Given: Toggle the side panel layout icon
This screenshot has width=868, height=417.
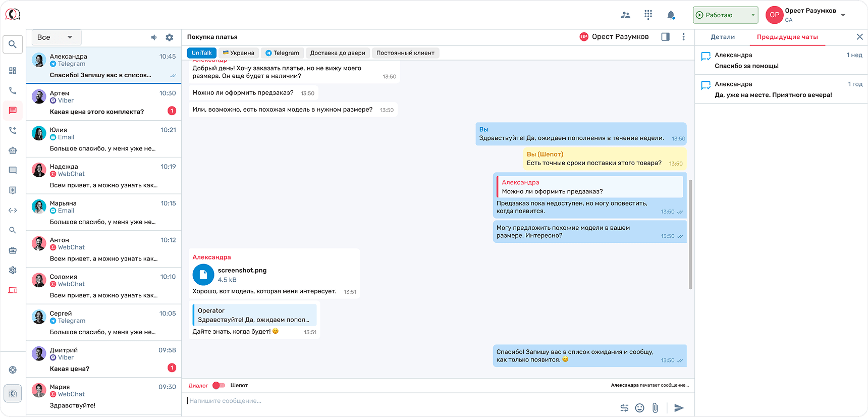Looking at the screenshot, I should point(665,37).
